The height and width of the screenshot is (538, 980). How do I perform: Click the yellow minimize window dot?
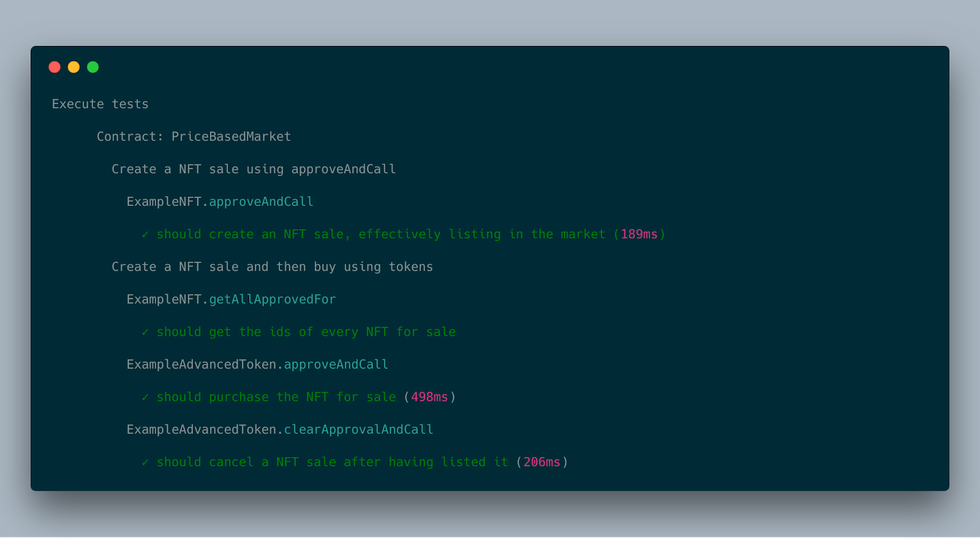point(73,67)
